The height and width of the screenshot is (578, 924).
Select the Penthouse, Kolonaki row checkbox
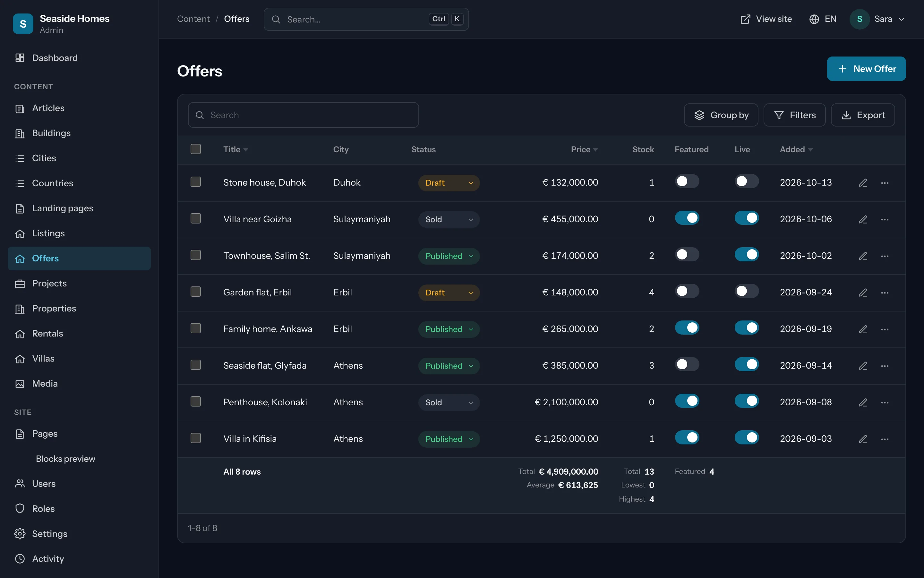[195, 401]
